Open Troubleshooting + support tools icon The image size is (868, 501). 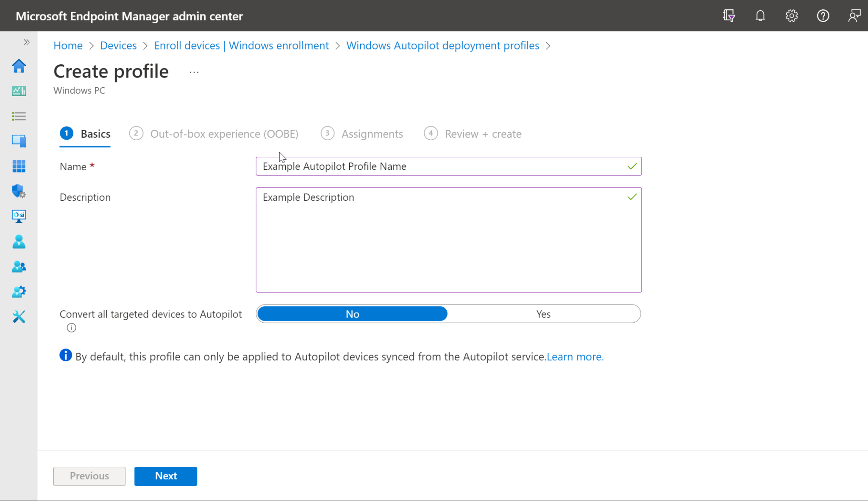point(19,317)
